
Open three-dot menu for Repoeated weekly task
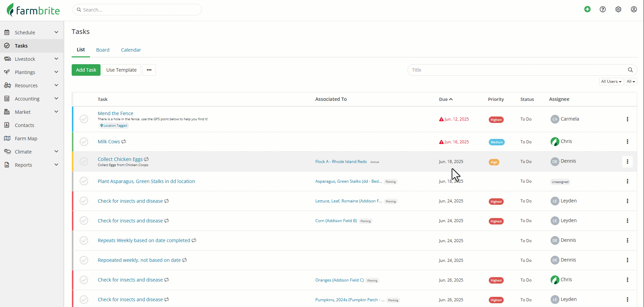[627, 260]
